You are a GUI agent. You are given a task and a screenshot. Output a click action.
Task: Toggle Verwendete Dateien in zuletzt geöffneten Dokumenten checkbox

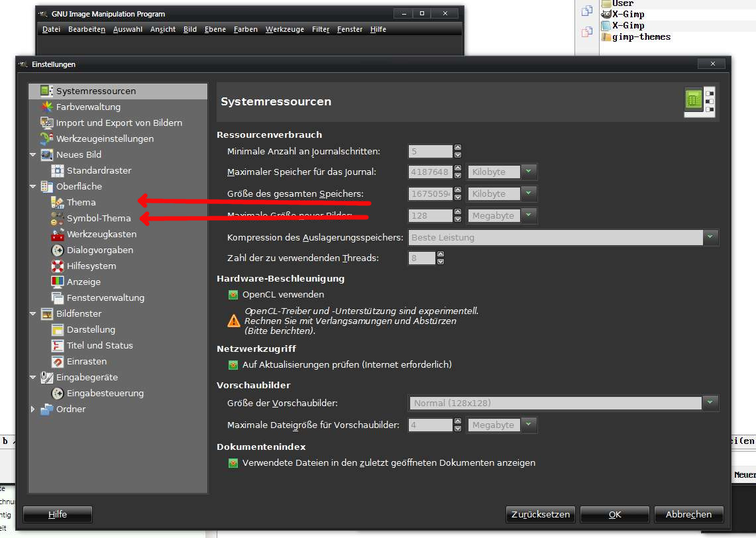tap(233, 463)
